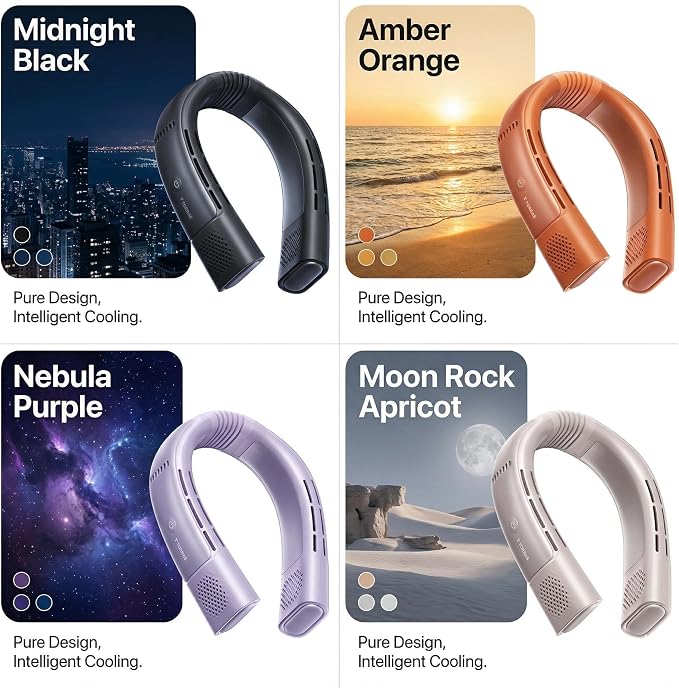Click the power icon on the black neck fan
This screenshot has width=679, height=688.
pos(176,183)
